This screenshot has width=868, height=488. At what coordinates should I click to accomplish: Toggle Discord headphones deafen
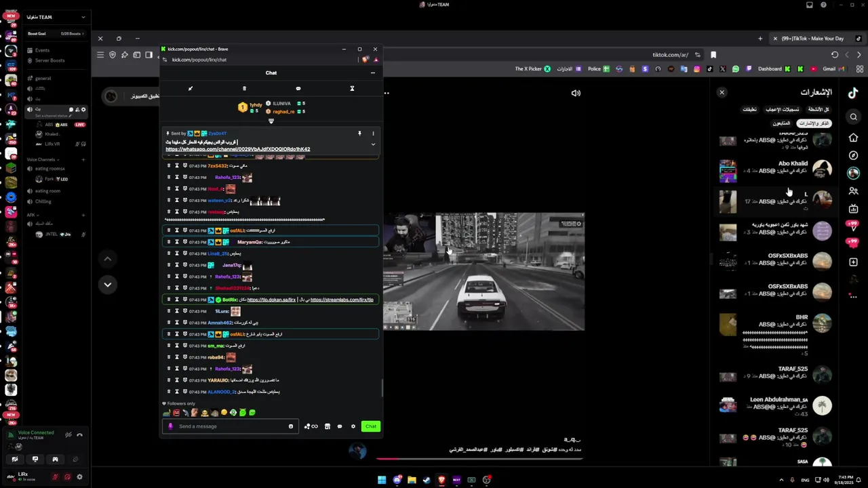67,476
